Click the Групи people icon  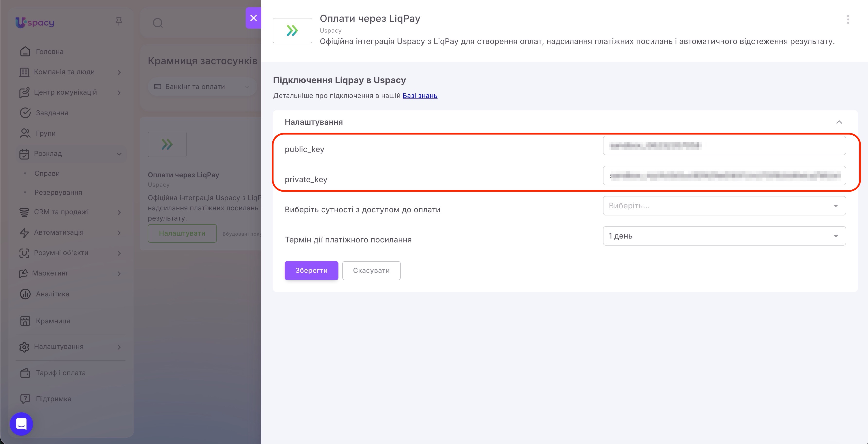click(25, 133)
